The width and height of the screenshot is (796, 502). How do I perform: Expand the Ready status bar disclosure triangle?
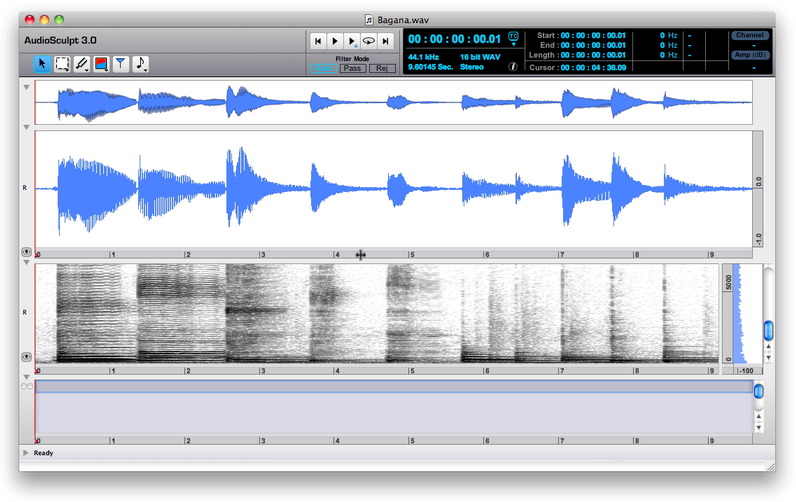coord(25,453)
